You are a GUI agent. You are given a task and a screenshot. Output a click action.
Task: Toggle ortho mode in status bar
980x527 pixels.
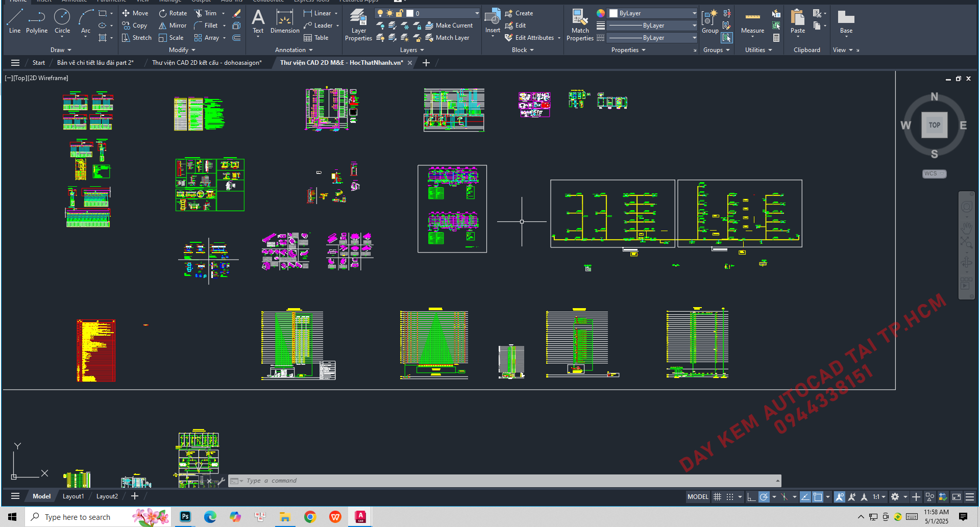(751, 496)
